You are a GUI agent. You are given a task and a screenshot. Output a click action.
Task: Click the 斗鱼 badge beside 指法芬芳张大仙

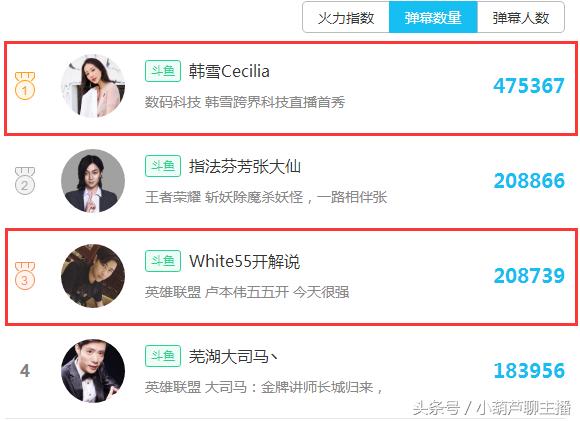pos(163,166)
